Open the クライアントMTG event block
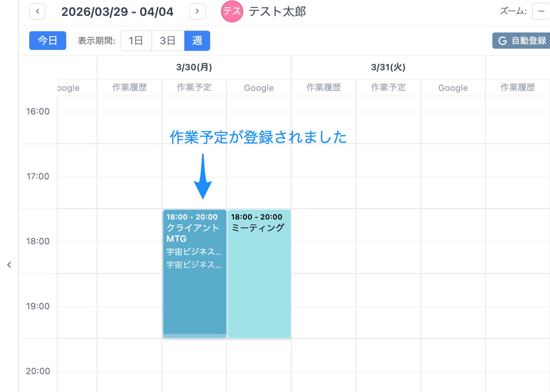This screenshot has height=392, width=550. tap(194, 272)
